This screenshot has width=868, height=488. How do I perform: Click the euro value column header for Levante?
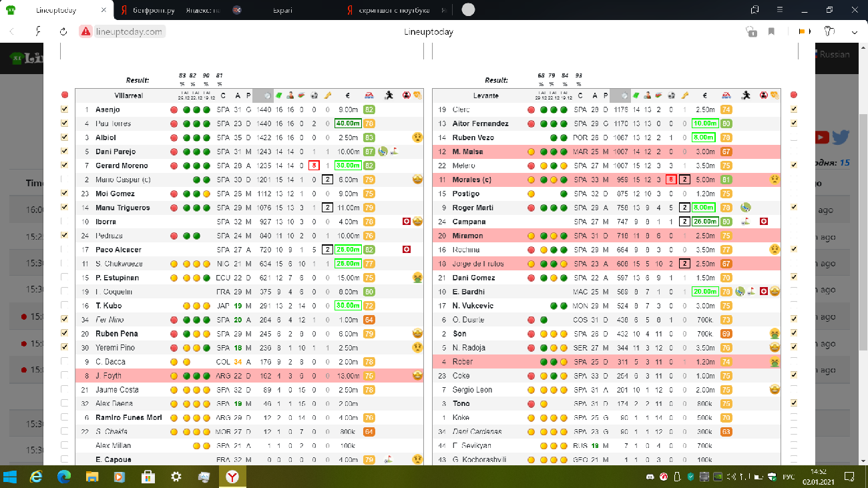705,95
